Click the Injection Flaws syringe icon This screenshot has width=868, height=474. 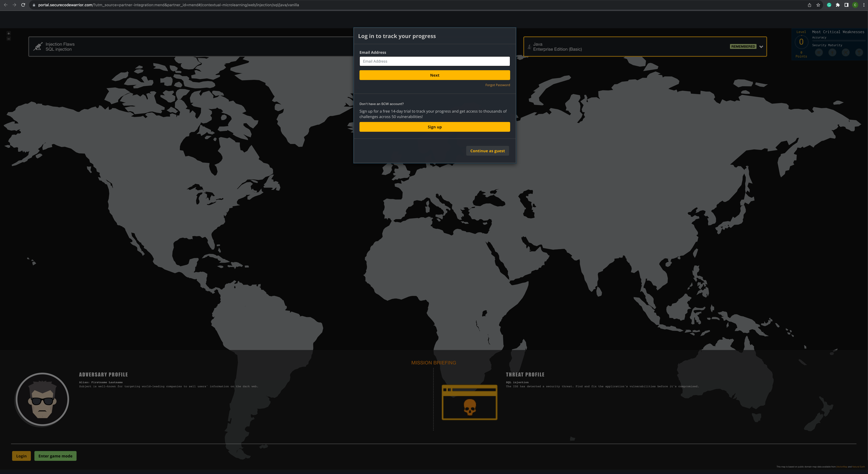(x=38, y=46)
